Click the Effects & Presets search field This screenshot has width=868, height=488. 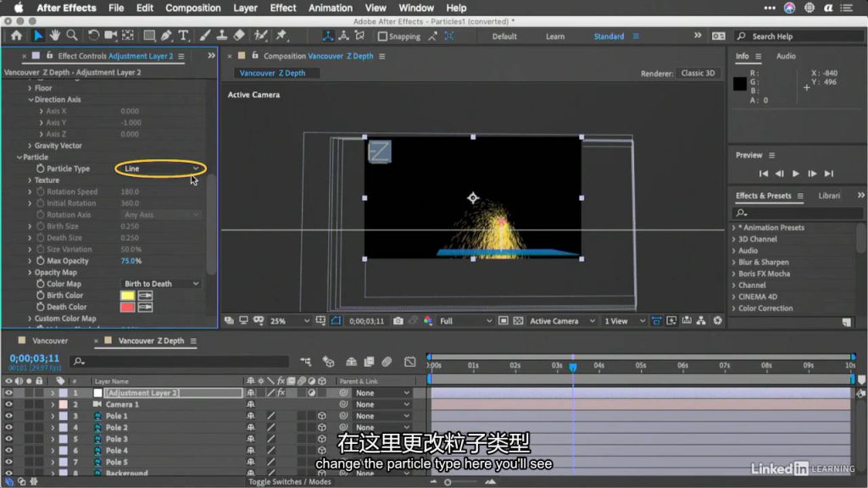coord(797,213)
